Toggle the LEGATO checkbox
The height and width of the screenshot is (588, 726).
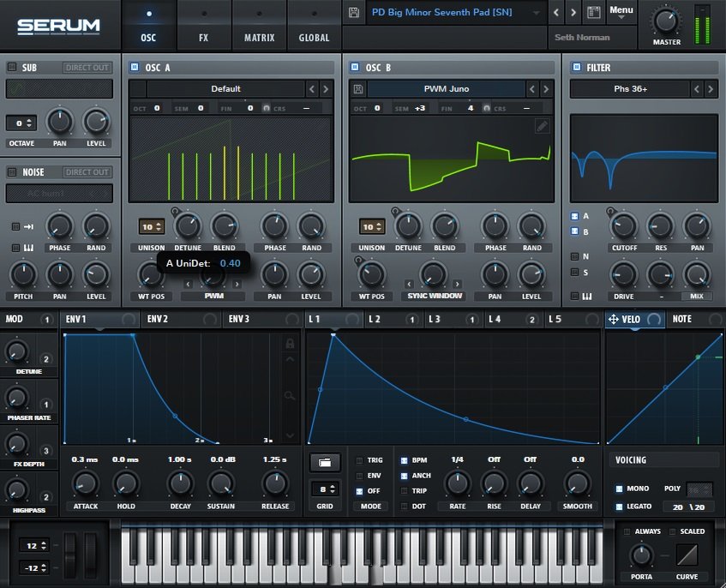pos(619,507)
